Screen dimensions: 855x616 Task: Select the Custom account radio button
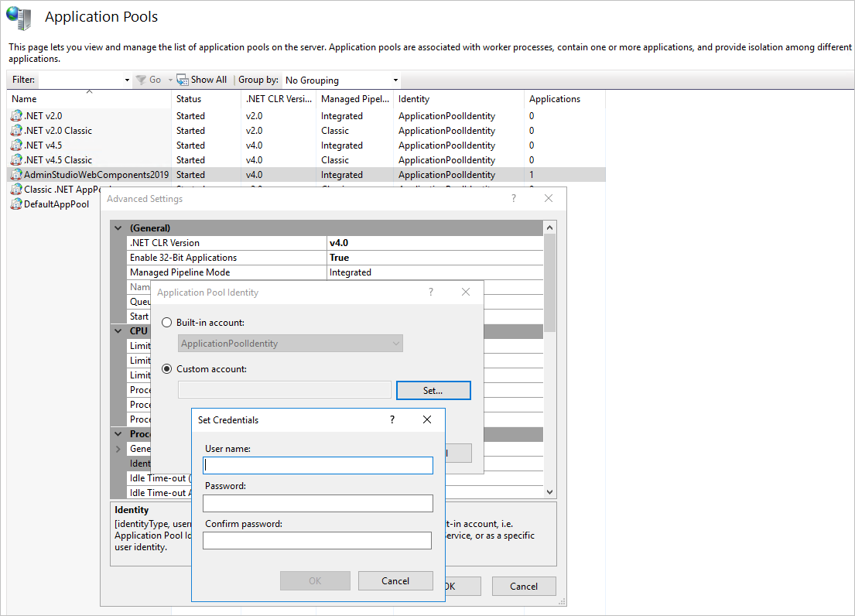coord(166,369)
